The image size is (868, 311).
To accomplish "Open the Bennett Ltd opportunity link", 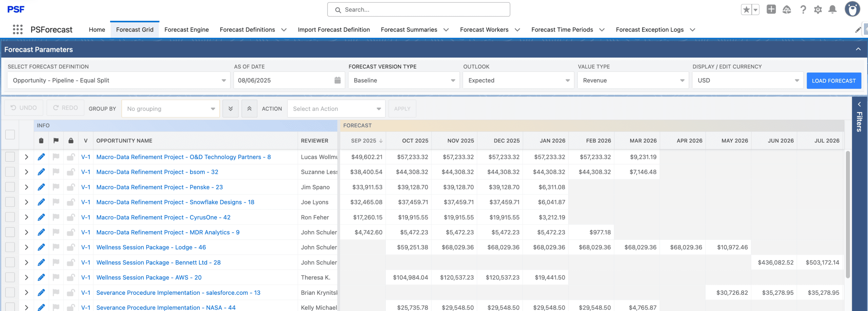I will (158, 262).
